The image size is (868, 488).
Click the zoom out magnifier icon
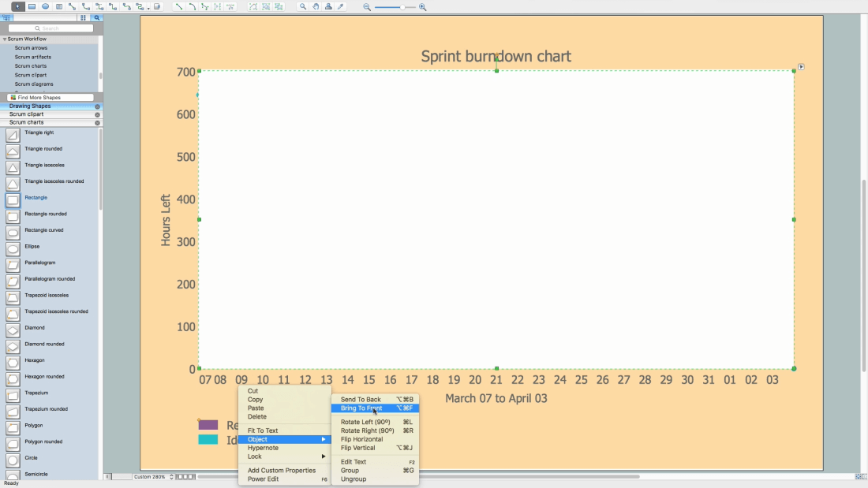coord(367,7)
